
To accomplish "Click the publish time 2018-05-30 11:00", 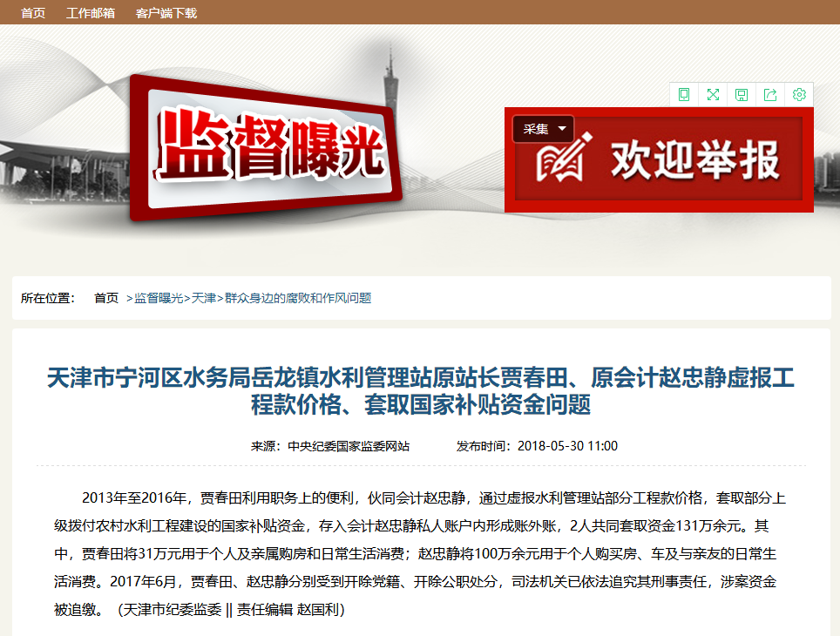I will [x=567, y=446].
